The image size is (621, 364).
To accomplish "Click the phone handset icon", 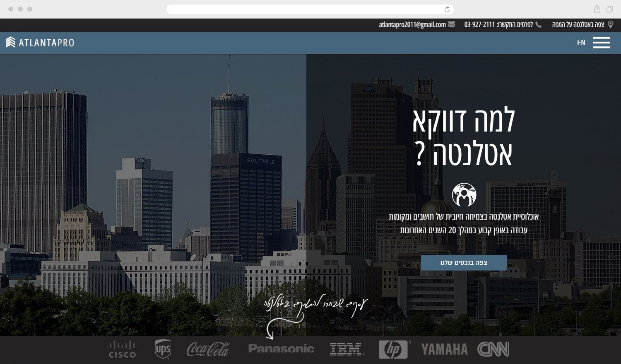I will (x=538, y=25).
